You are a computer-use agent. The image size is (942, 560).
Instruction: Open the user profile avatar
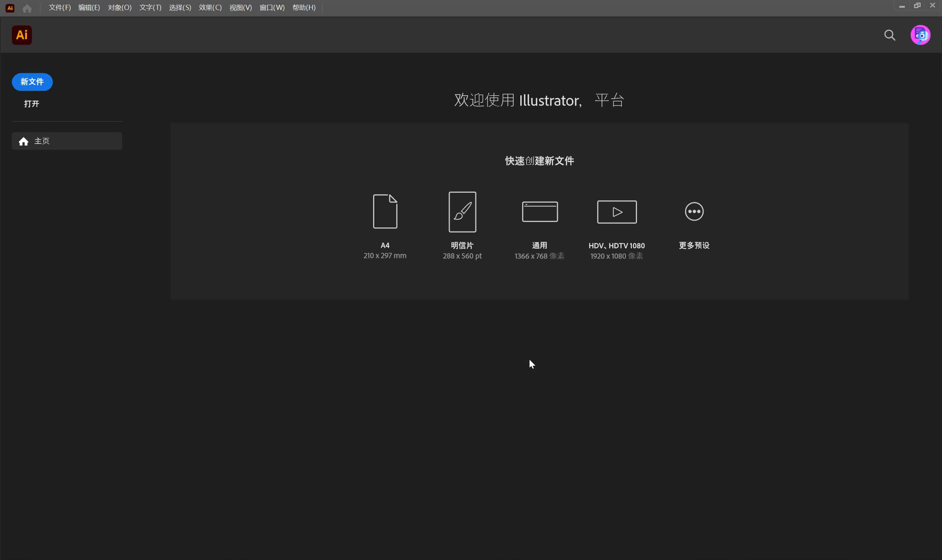coord(920,35)
